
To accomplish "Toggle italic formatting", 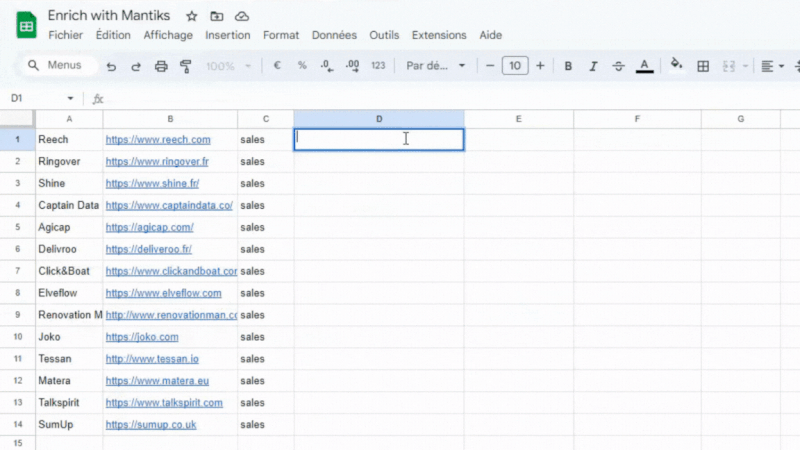I will (x=593, y=66).
